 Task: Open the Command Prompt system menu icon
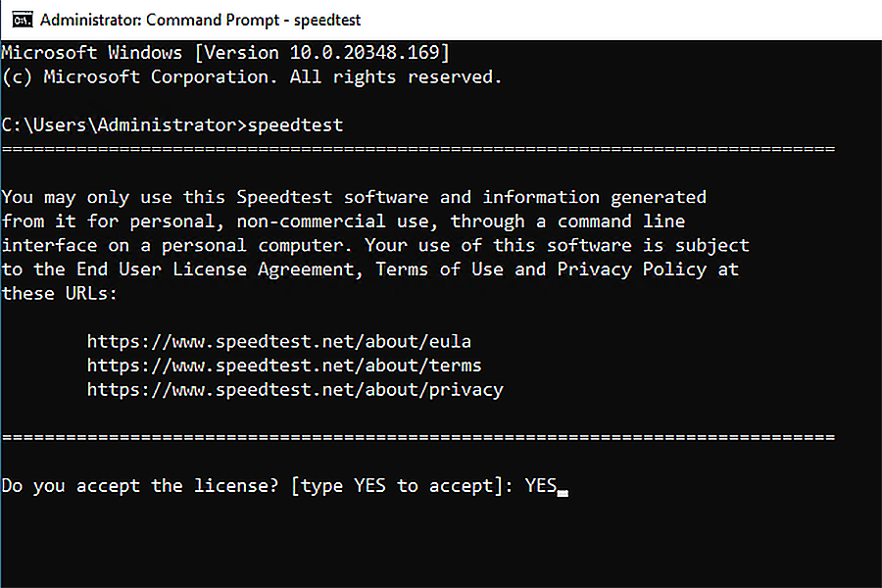tap(23, 20)
